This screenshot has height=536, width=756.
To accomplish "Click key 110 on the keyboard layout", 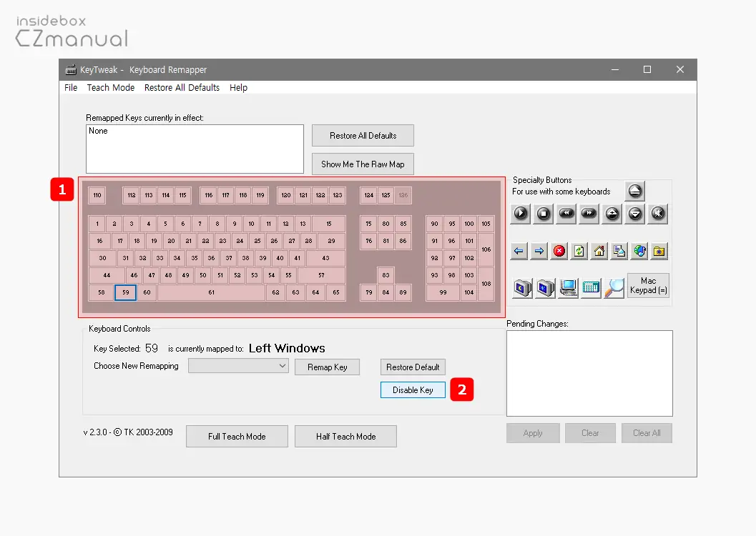I will pyautogui.click(x=97, y=195).
